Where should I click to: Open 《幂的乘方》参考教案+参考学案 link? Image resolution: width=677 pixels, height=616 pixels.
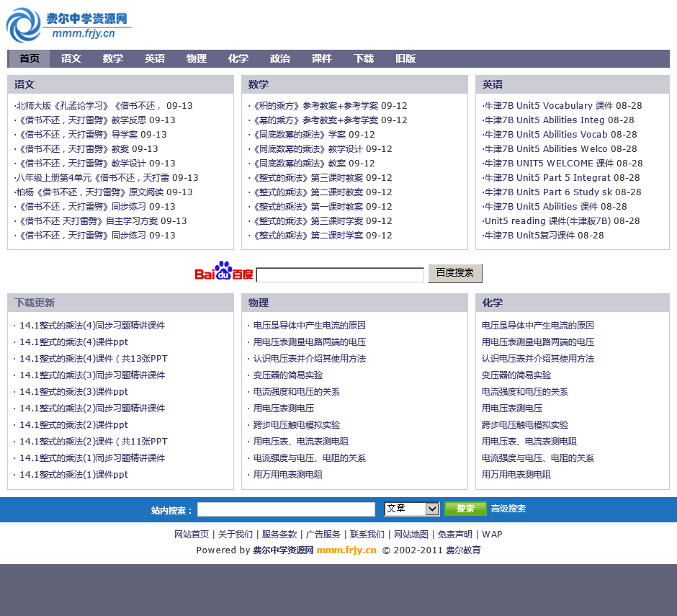click(314, 120)
